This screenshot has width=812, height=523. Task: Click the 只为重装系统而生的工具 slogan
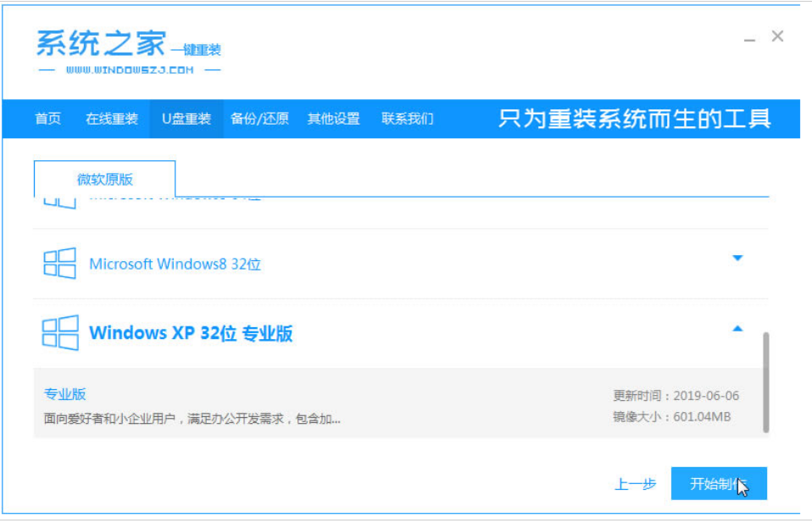coord(635,119)
